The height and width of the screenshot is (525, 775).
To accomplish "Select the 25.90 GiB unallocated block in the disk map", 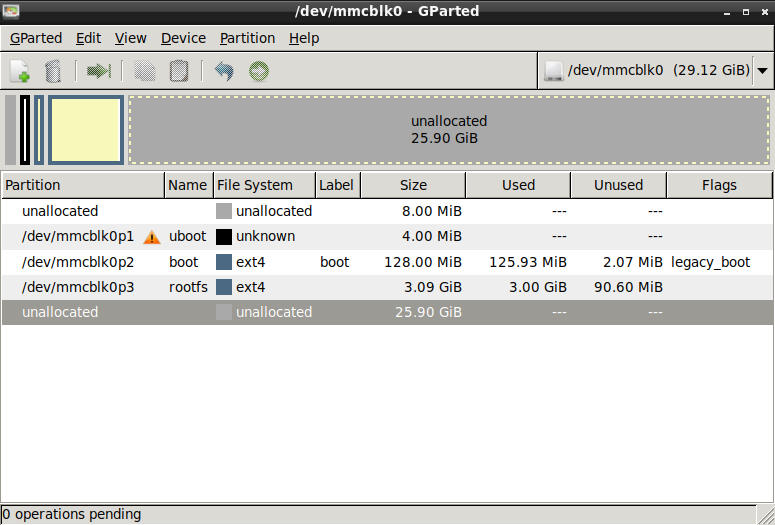I will pyautogui.click(x=449, y=130).
